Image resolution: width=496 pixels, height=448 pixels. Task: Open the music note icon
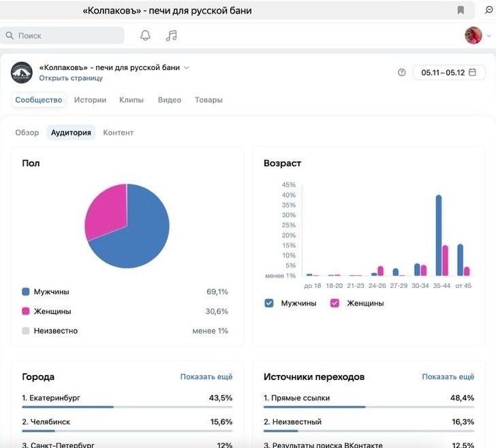tap(172, 35)
